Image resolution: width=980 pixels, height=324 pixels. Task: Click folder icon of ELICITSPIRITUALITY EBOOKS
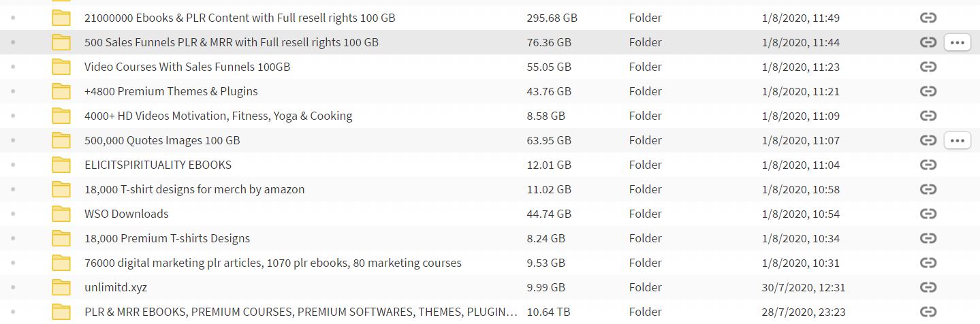62,165
